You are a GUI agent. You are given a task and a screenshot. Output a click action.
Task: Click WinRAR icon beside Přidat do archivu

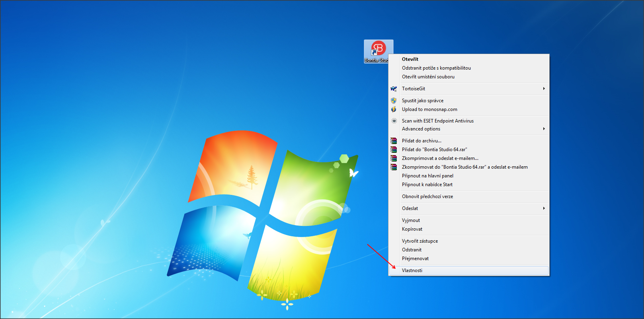point(394,141)
